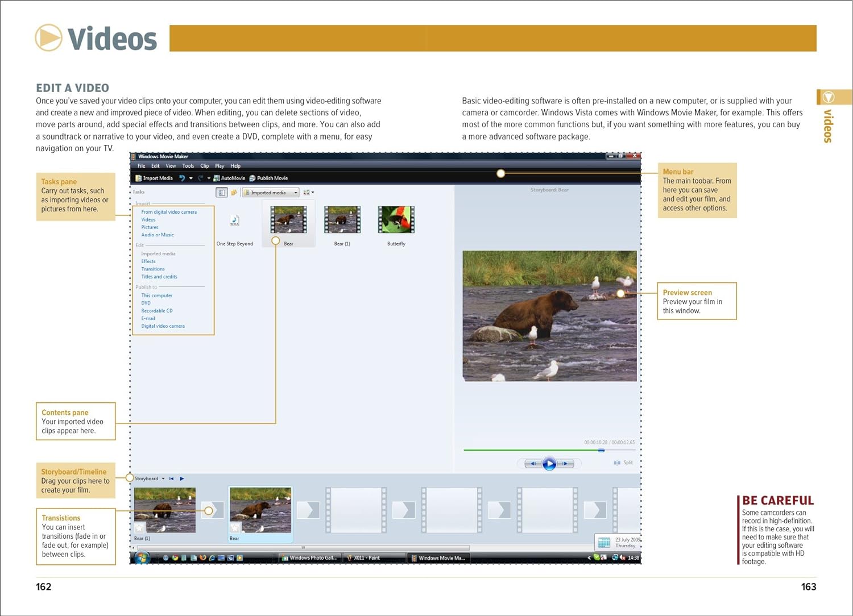Click the 14:38 taskbar clock
The height and width of the screenshot is (616, 853).
point(633,558)
